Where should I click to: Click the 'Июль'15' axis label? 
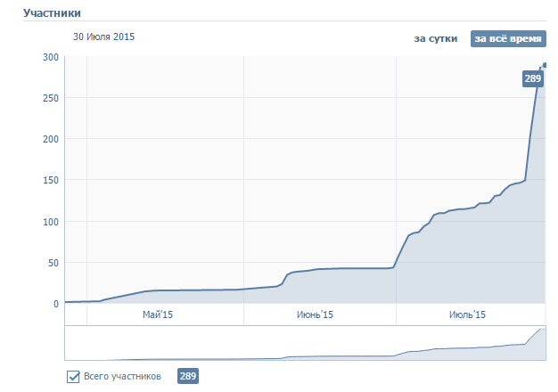coord(467,314)
